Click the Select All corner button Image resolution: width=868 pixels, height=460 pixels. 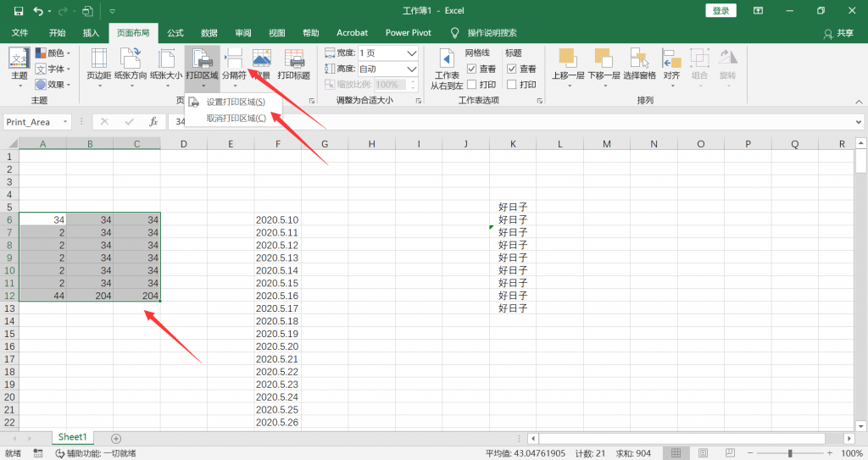click(x=10, y=144)
